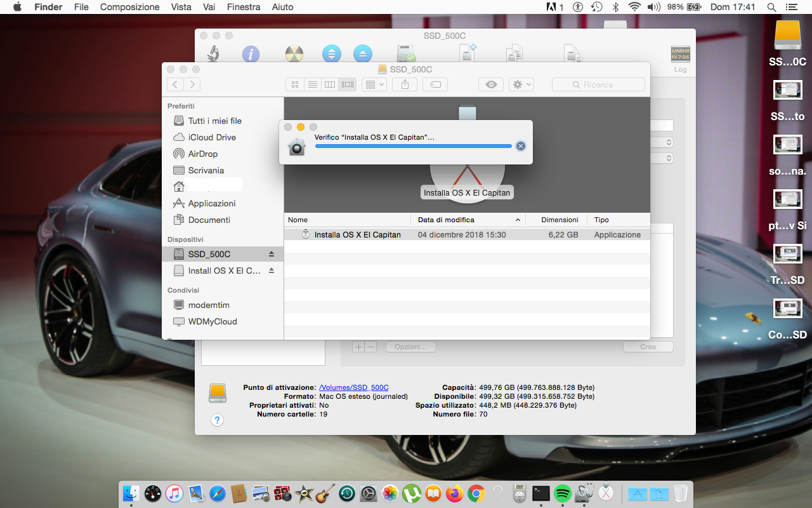Click the Ricerca search field

(x=598, y=84)
